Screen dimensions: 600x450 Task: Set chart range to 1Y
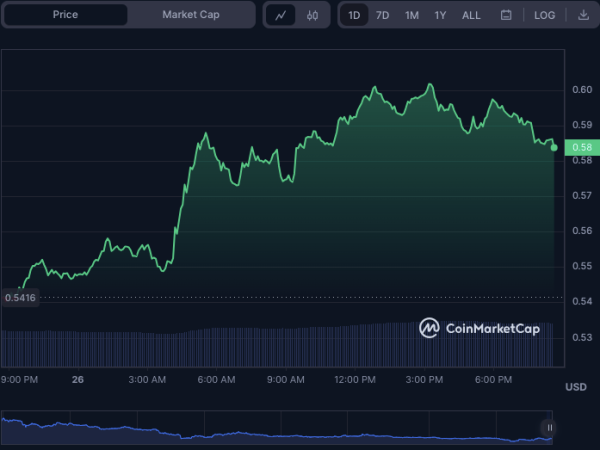coord(440,15)
